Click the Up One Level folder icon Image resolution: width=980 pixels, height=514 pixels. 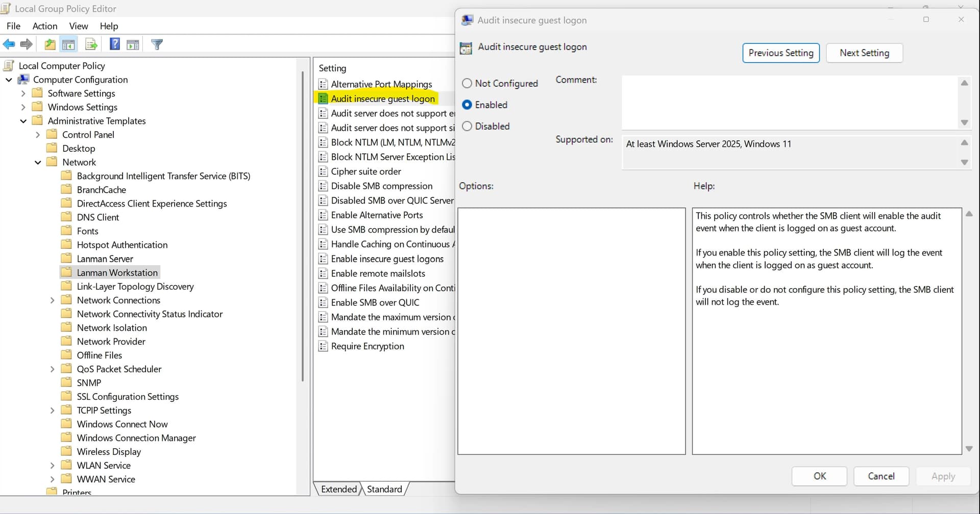tap(50, 45)
